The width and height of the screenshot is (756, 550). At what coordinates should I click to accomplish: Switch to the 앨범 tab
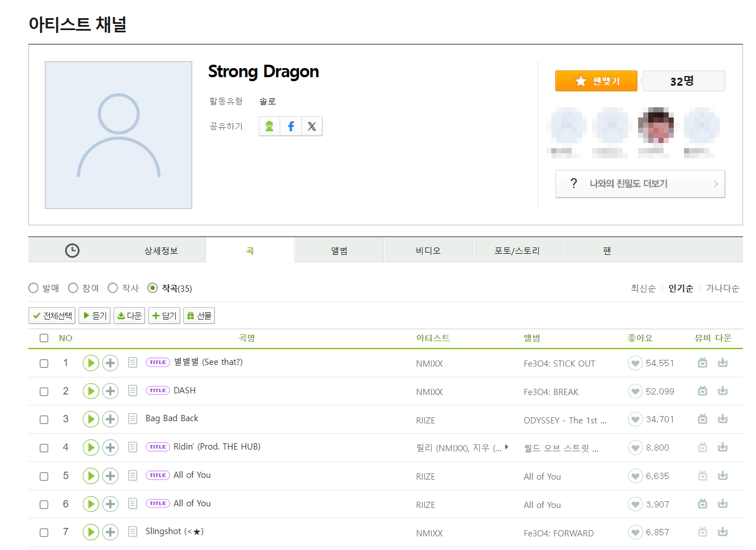pyautogui.click(x=339, y=251)
